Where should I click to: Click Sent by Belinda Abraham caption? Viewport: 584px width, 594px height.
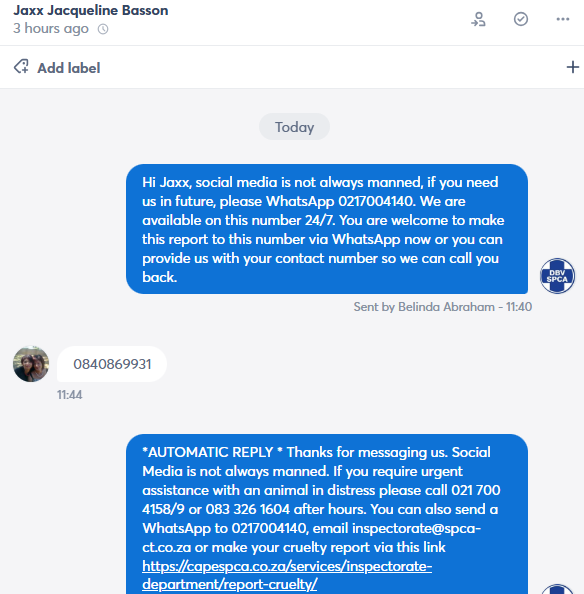(442, 306)
